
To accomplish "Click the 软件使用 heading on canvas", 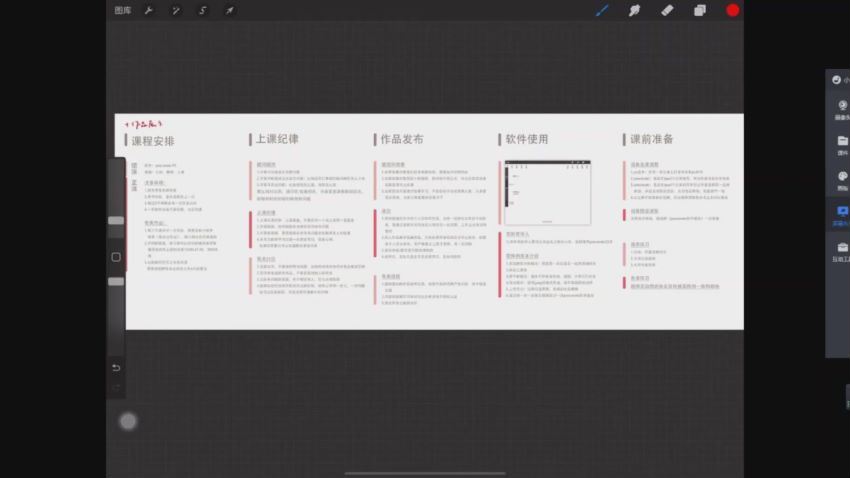I will point(526,139).
